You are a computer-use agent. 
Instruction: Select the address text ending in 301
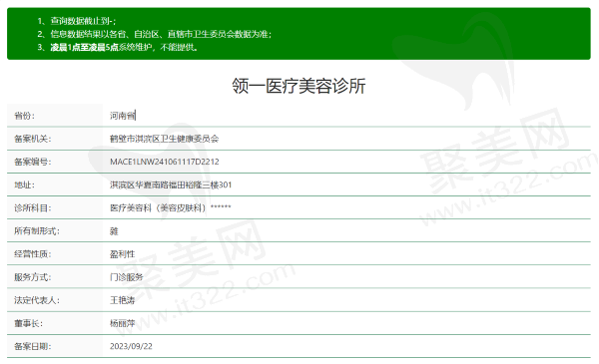point(171,185)
